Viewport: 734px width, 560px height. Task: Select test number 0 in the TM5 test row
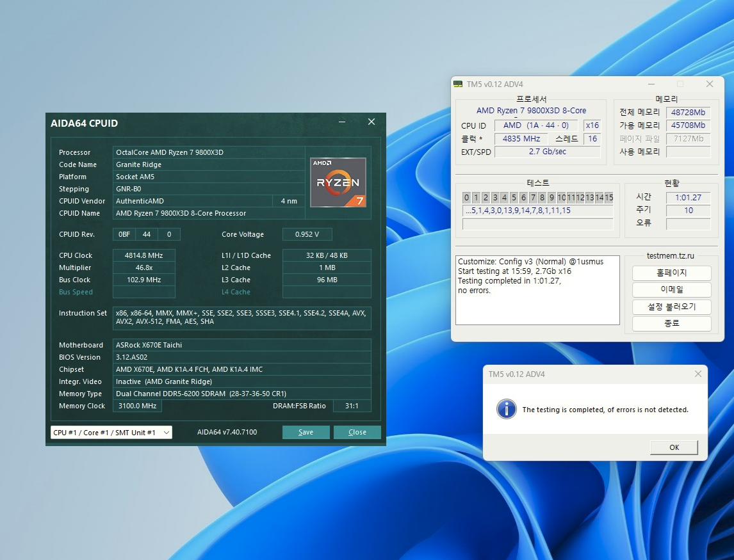click(467, 197)
